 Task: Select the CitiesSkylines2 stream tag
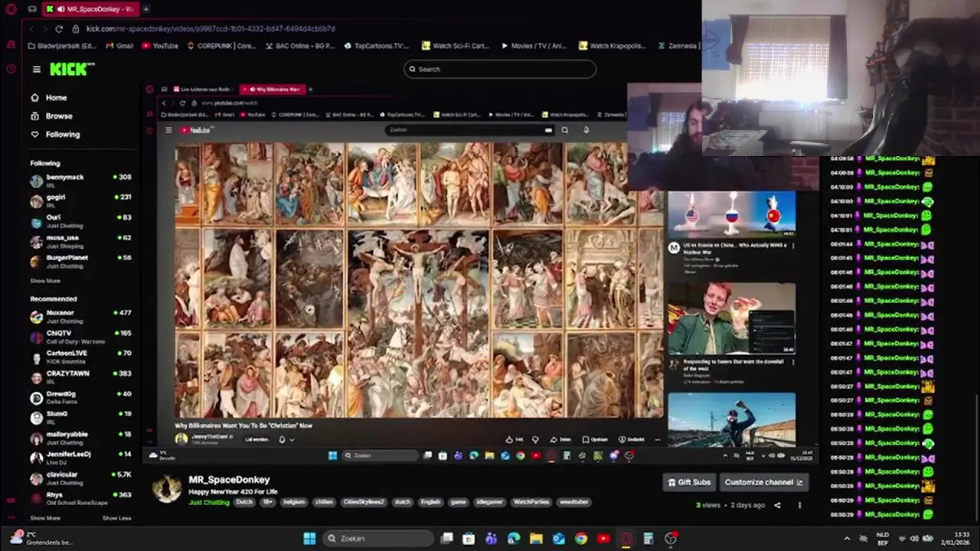[x=364, y=503]
